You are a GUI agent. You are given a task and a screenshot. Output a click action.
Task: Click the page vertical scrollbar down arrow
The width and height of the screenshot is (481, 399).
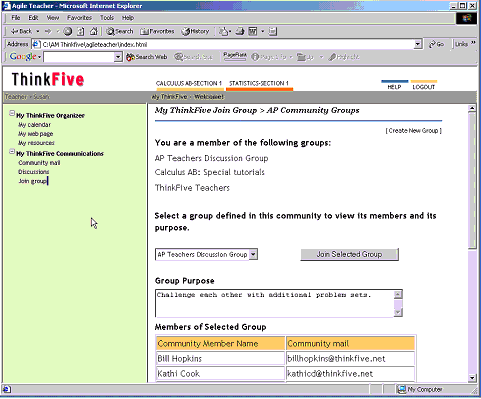472,378
